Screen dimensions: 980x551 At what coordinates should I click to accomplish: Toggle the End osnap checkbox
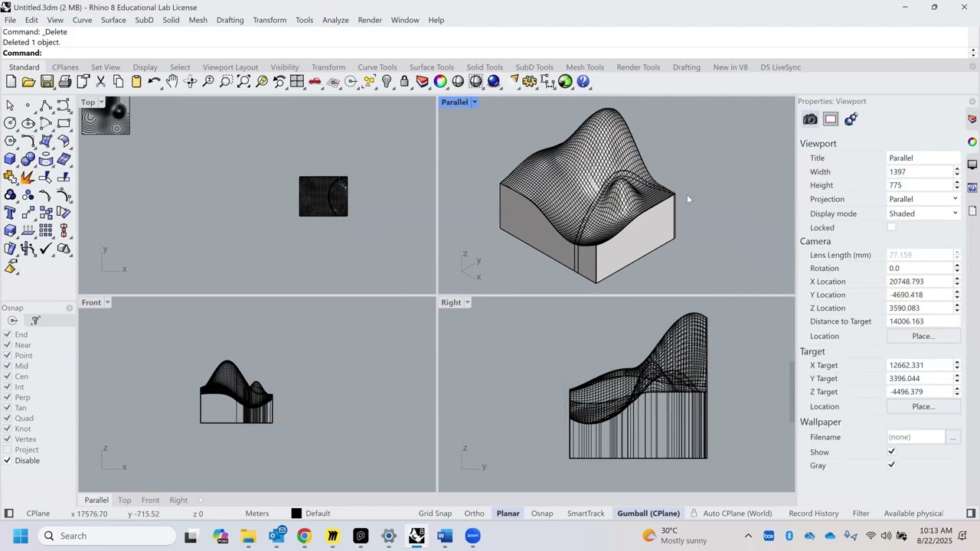click(x=8, y=334)
